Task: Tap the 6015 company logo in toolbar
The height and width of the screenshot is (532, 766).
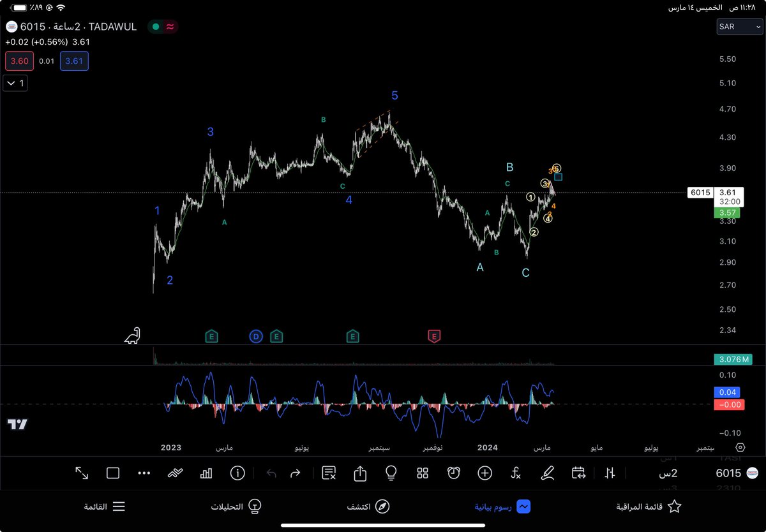Action: (754, 473)
